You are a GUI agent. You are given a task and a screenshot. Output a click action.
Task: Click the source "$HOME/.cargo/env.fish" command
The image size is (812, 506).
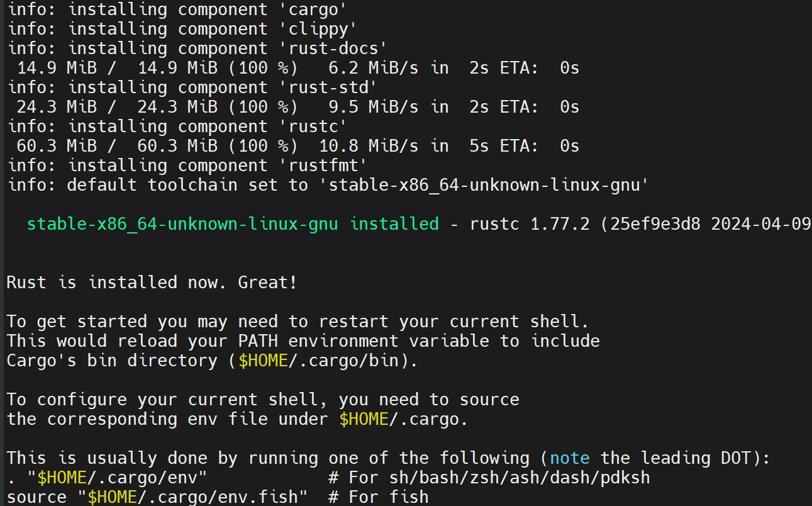[x=157, y=497]
